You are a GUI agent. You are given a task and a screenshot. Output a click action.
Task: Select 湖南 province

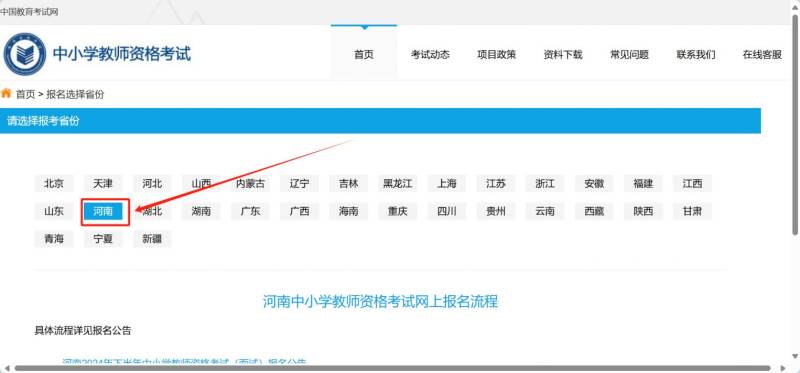pos(201,211)
